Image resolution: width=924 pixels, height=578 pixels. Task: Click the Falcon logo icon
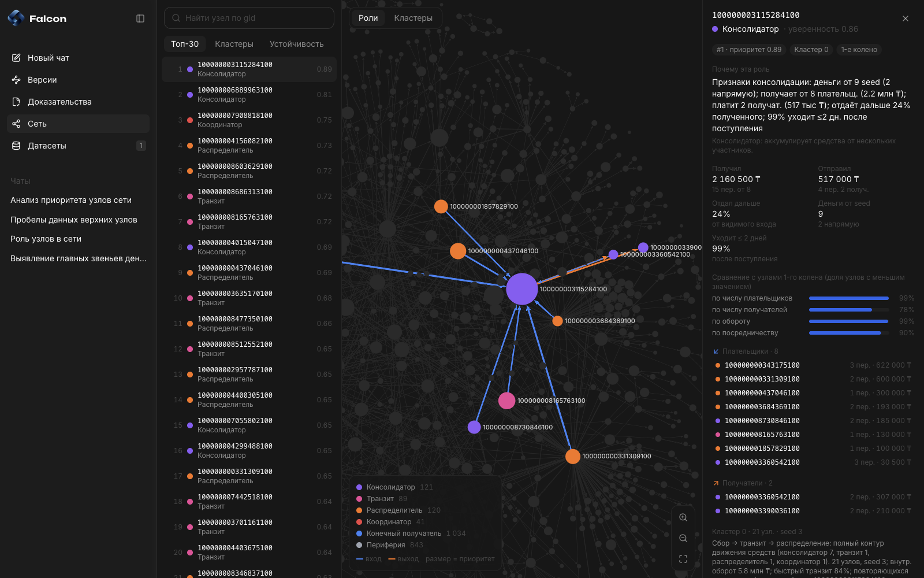tap(16, 18)
